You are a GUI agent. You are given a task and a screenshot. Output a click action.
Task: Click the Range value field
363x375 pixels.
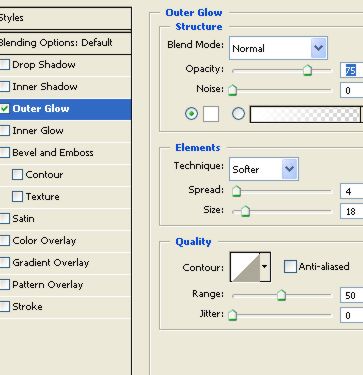[x=352, y=295]
